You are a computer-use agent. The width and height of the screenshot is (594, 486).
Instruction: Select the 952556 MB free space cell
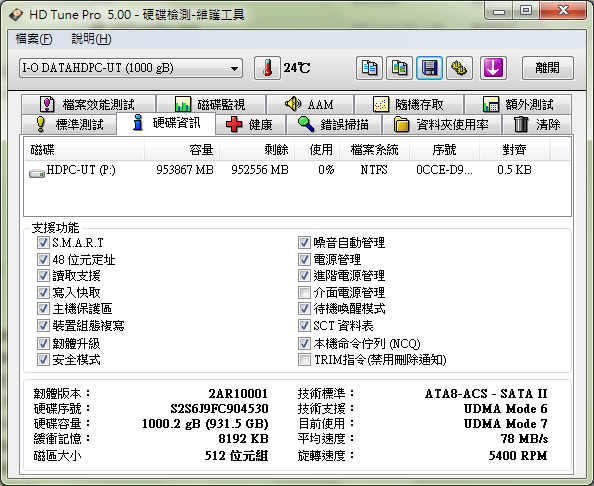[260, 170]
